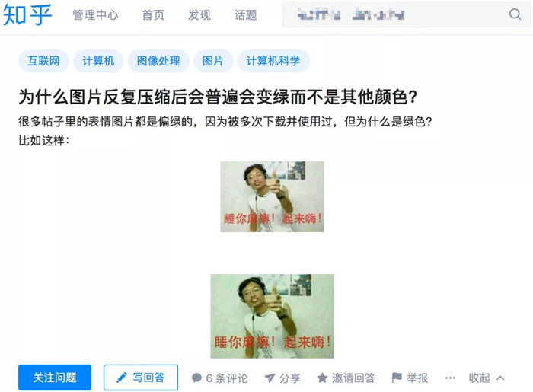
Task: Open the second greener meme image
Action: [272, 316]
